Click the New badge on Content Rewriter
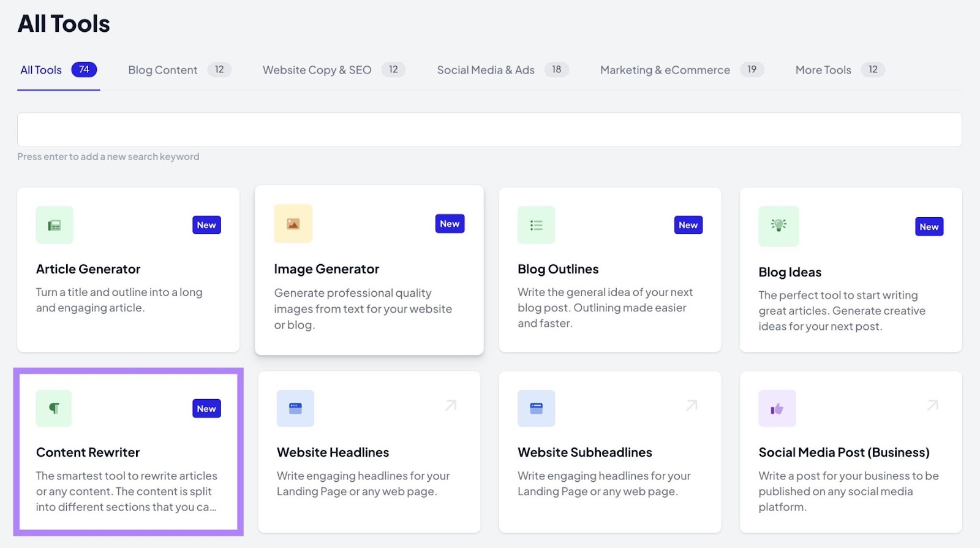The image size is (980, 548). [x=206, y=409]
